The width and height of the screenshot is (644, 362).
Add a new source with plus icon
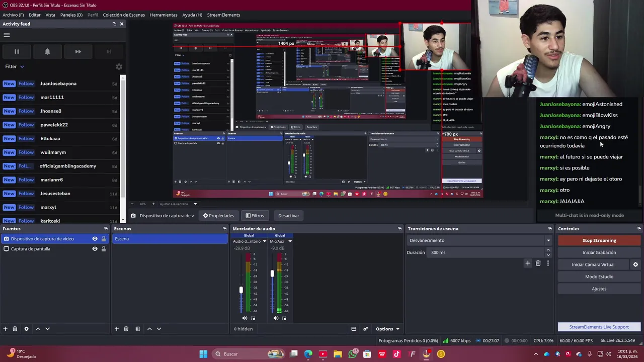[6, 329]
